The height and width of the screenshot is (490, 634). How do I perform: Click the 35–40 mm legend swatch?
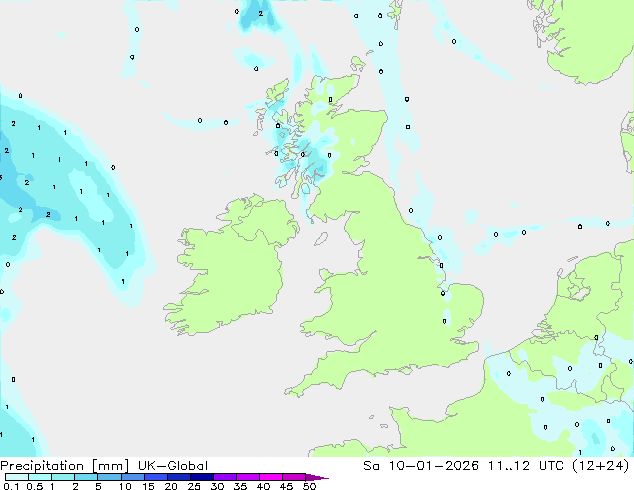[247, 477]
